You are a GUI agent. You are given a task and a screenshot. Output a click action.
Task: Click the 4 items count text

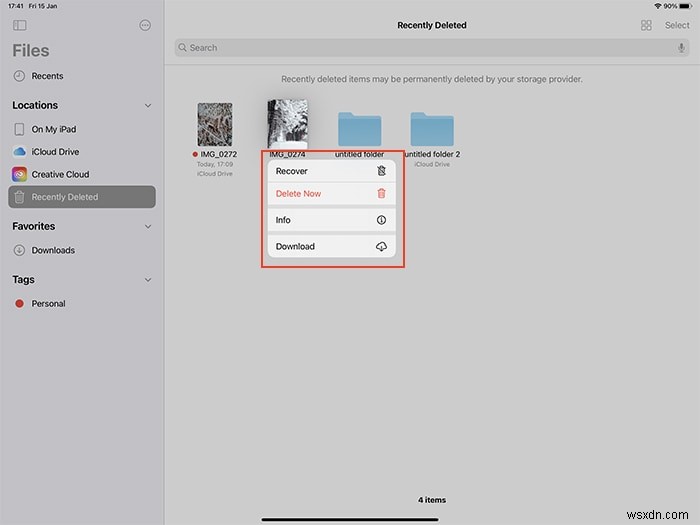pos(432,500)
